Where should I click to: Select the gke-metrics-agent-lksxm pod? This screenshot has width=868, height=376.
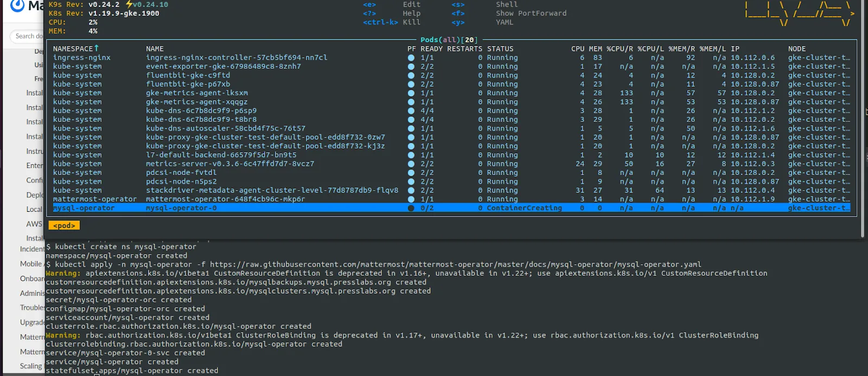click(x=197, y=93)
